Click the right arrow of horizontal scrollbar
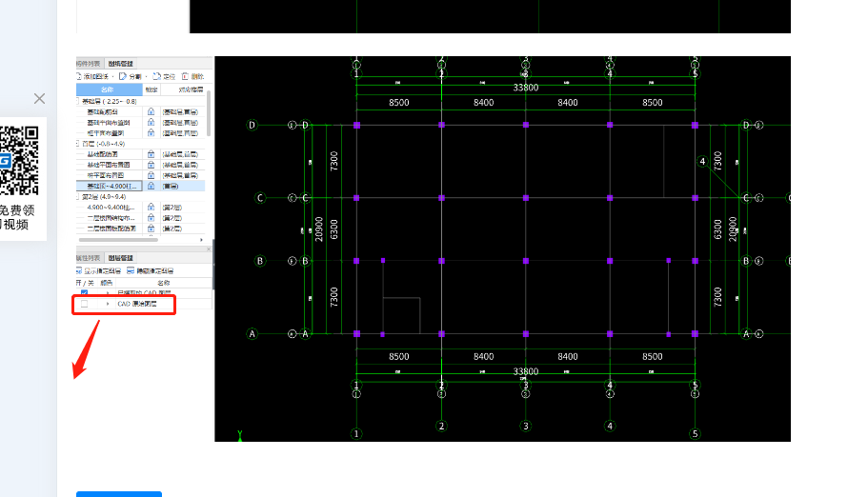This screenshot has height=497, width=868. click(201, 240)
